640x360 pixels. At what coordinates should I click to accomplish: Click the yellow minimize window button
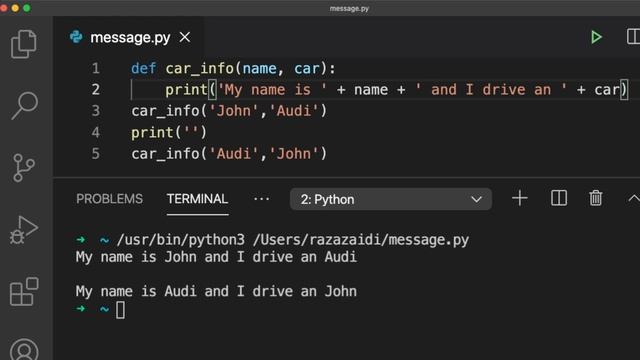15,8
